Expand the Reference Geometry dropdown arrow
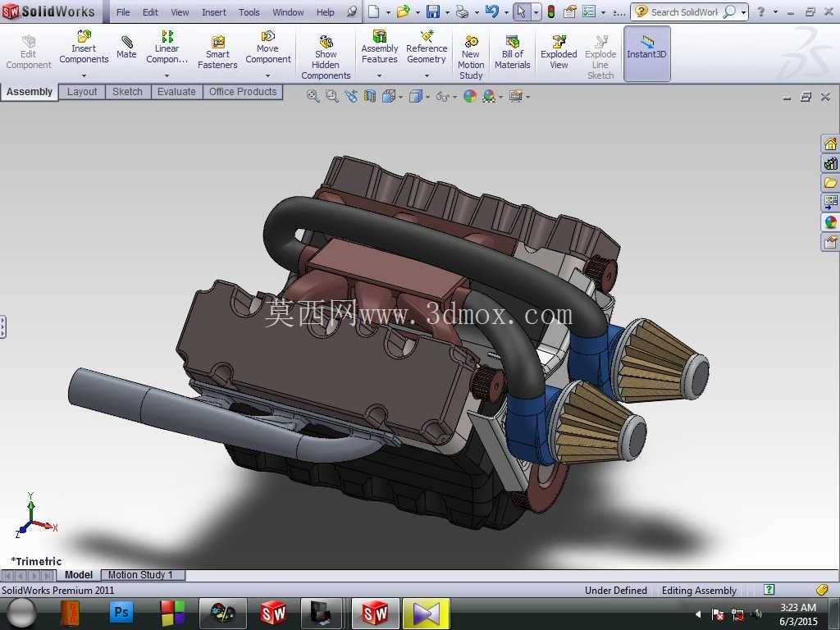Viewport: 840px width, 630px height. [427, 75]
